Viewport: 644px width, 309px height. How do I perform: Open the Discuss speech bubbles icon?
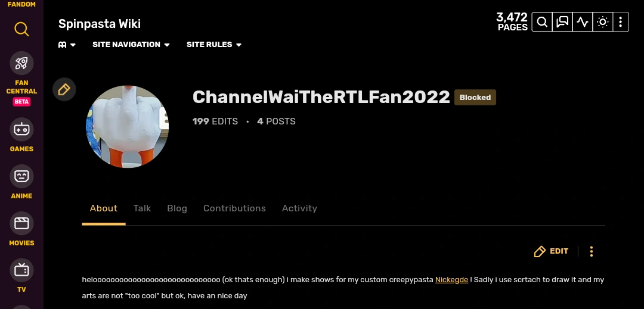562,21
